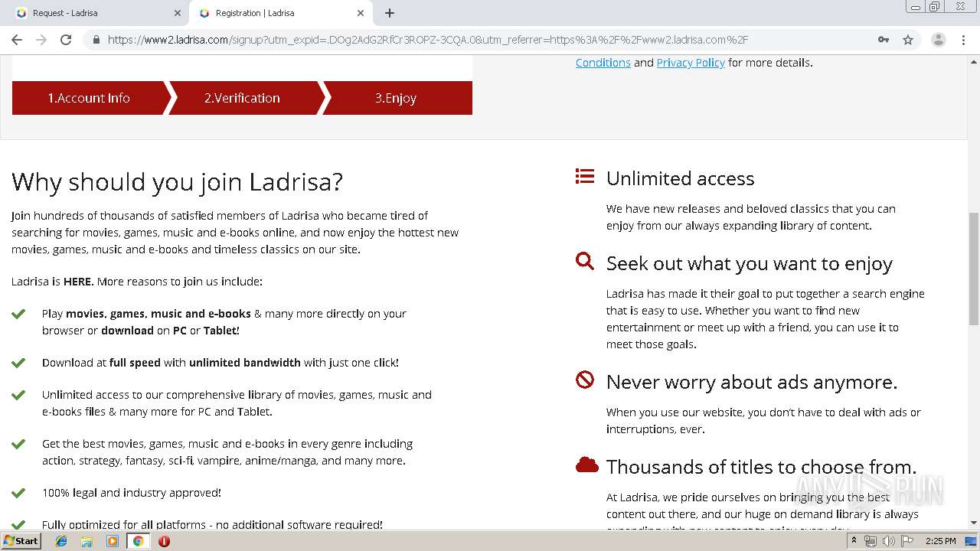Click the browser back arrow
980x551 pixels.
click(17, 40)
